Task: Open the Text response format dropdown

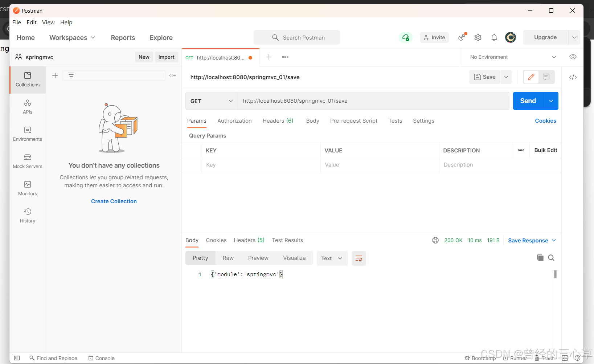Action: [x=332, y=258]
